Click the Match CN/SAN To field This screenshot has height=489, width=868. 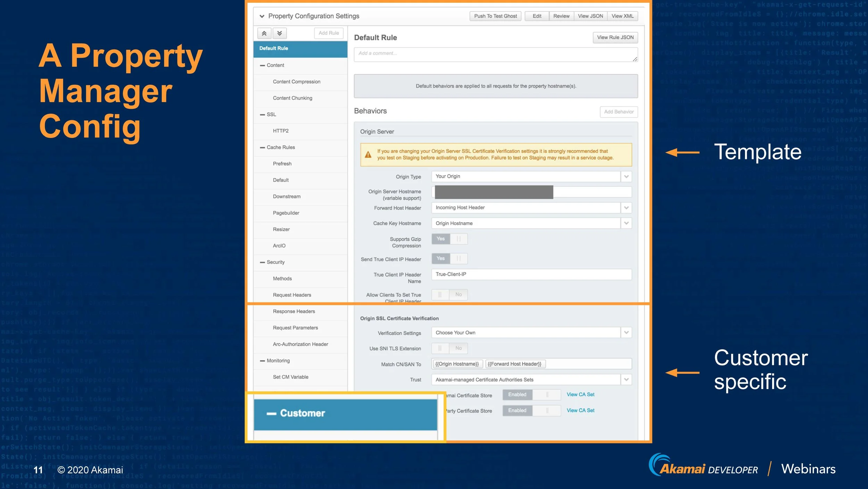[x=532, y=364]
